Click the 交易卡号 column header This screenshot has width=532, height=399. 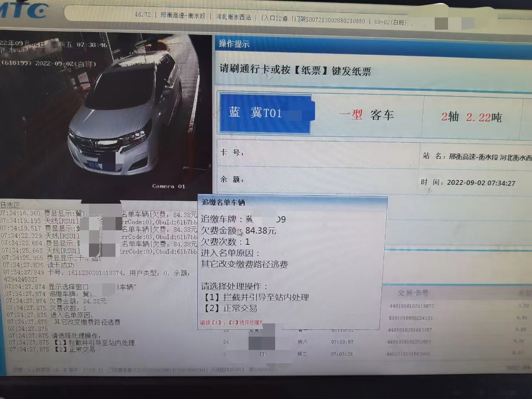[x=413, y=293]
